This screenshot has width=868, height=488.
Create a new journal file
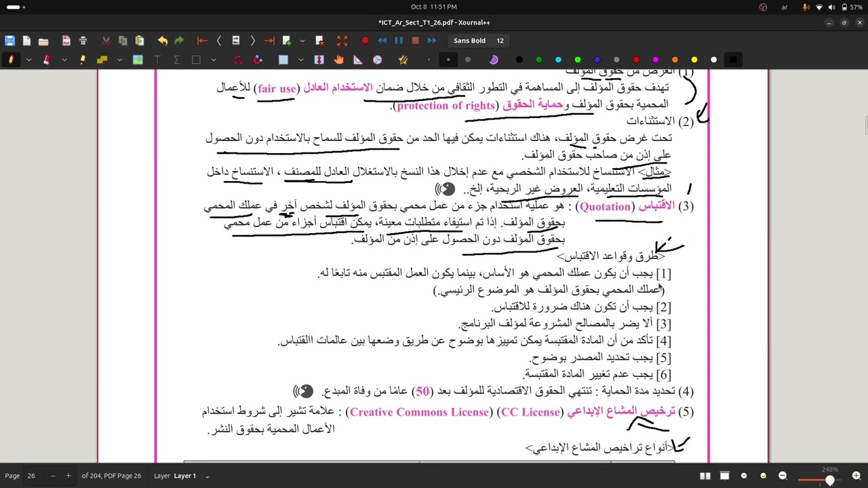pos(26,41)
